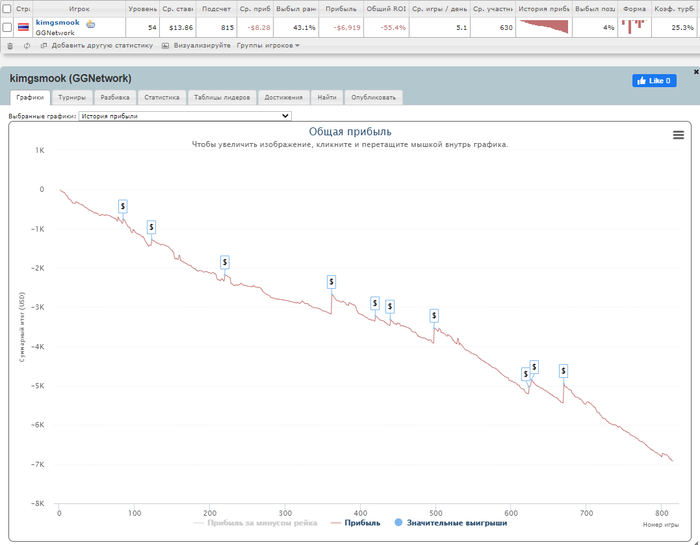Click the $ win marker near game 440
700x545 pixels.
click(390, 307)
